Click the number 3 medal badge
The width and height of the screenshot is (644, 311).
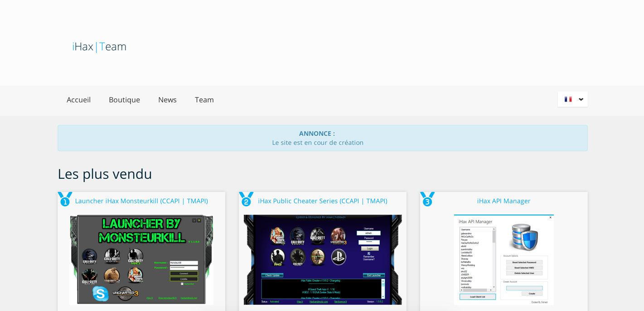(427, 199)
